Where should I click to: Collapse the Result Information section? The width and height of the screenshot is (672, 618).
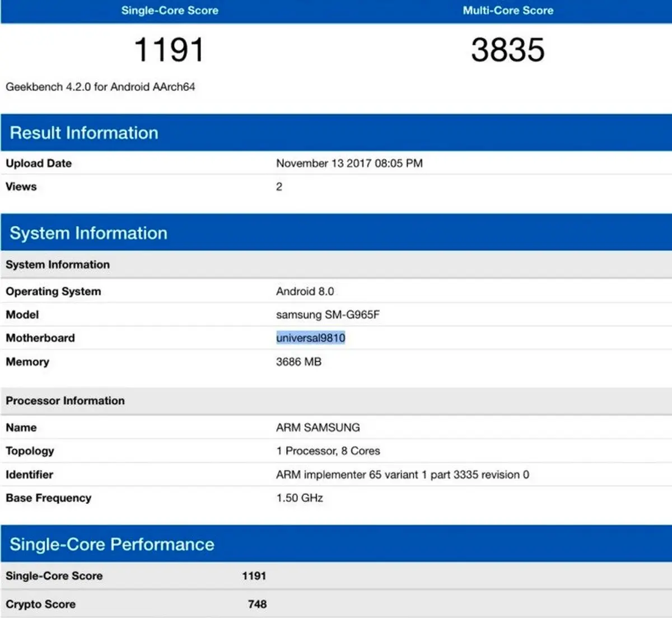pyautogui.click(x=83, y=133)
